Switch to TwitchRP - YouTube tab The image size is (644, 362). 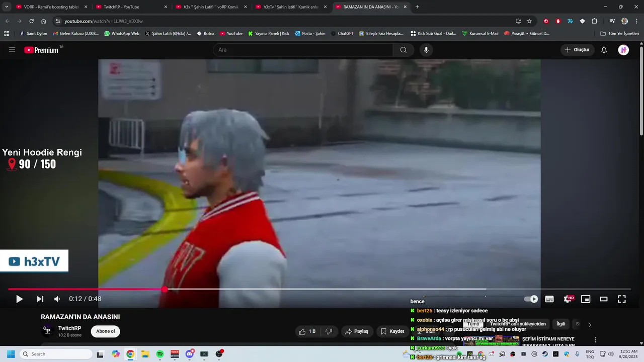tap(132, 7)
